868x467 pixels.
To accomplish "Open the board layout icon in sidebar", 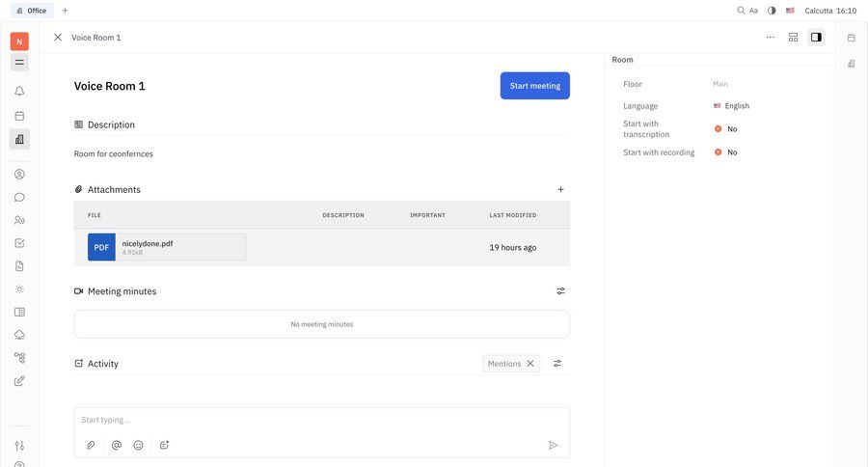I will (x=19, y=312).
